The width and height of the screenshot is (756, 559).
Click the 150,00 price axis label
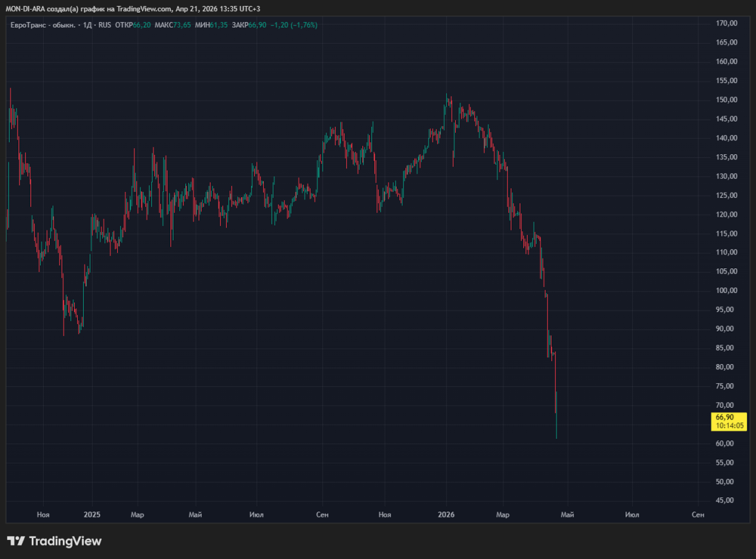[727, 100]
